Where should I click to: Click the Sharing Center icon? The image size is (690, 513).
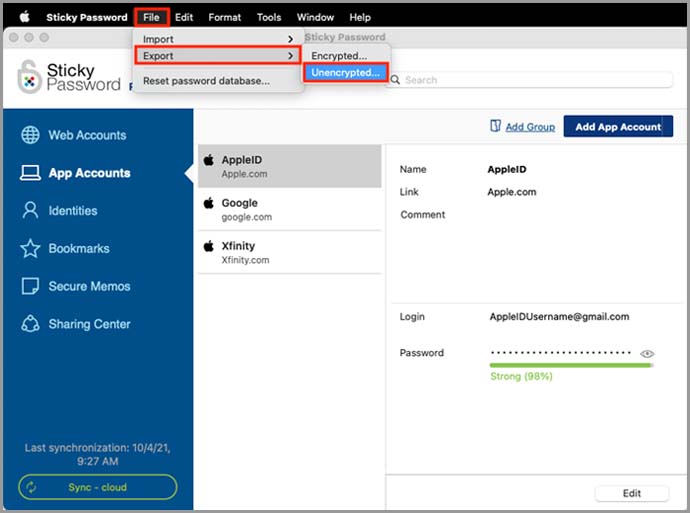coord(30,324)
